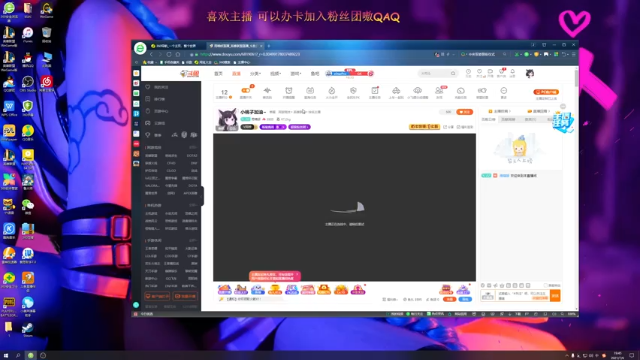The height and width of the screenshot is (360, 640).
Task: Click the orange follow button beside streamer name
Action: tap(464, 112)
